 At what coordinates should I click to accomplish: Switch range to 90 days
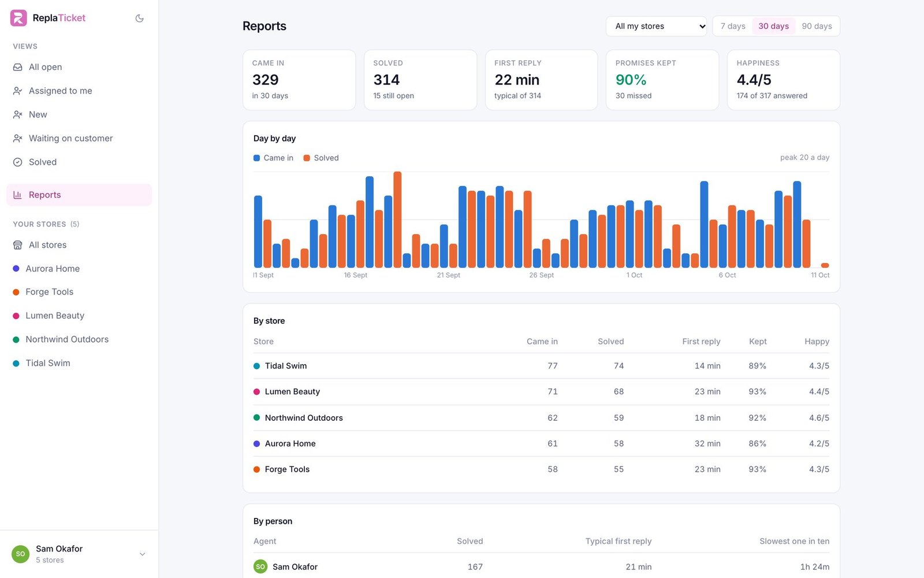pos(817,26)
